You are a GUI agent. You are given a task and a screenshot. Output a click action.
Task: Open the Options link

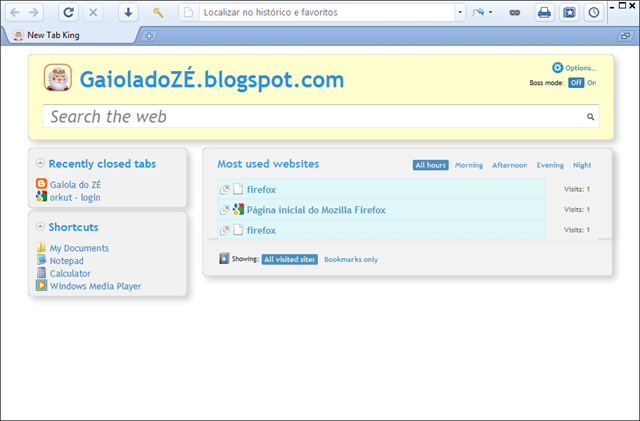coord(581,68)
